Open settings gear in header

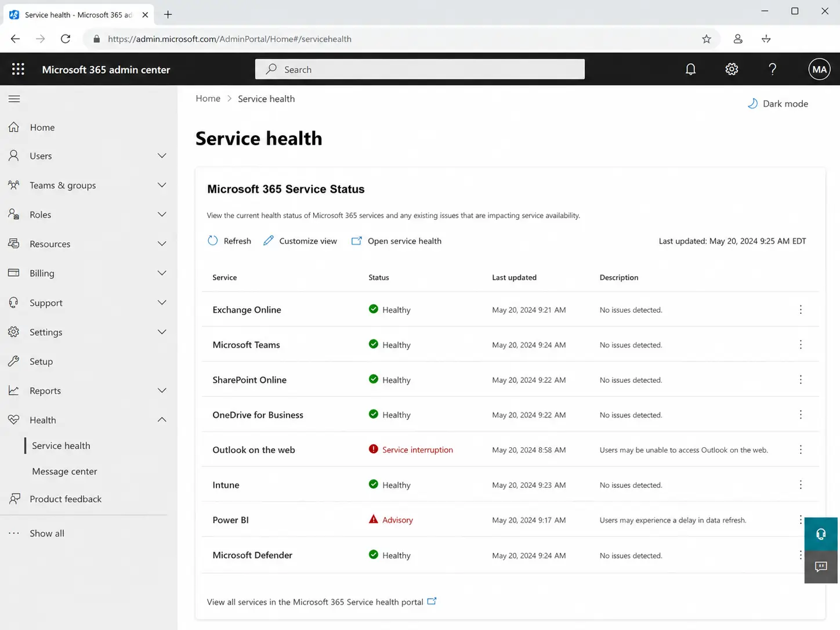(x=732, y=69)
